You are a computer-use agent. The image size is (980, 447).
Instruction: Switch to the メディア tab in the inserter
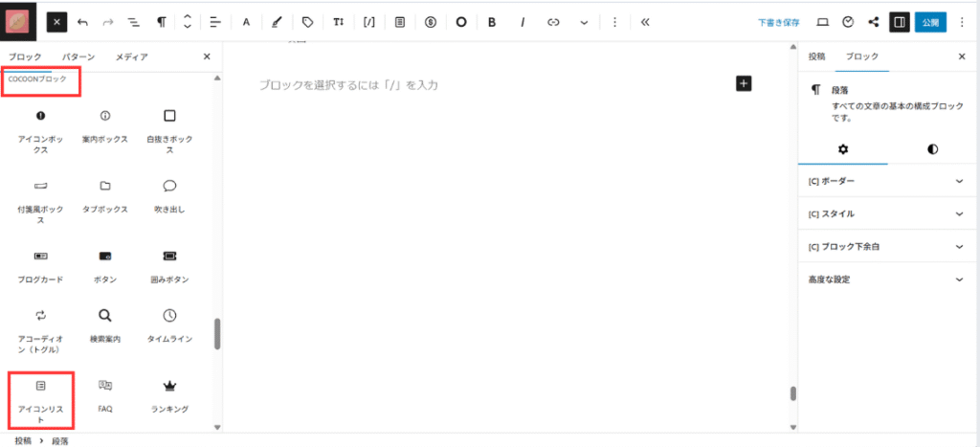[x=132, y=56]
